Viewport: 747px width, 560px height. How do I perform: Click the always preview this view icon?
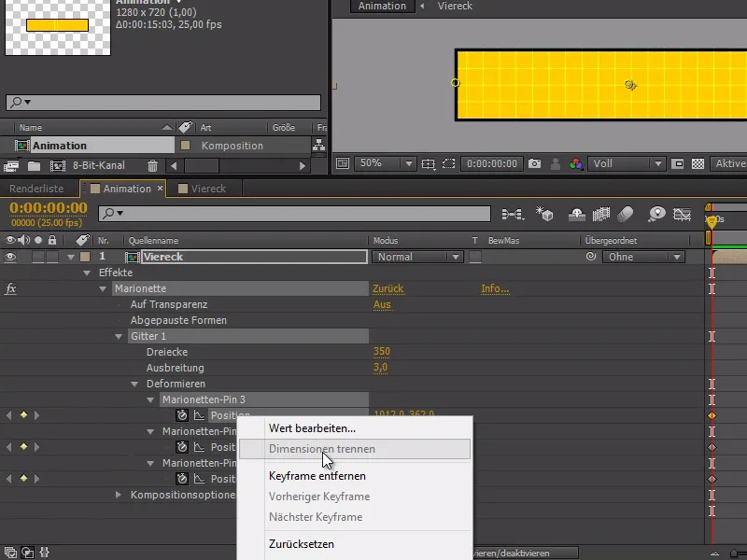point(343,164)
